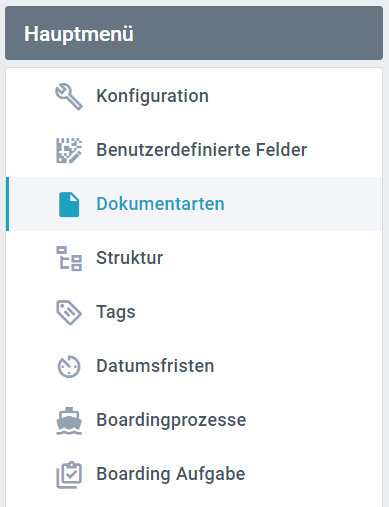Open the Boardingprozesse text label

[171, 420]
